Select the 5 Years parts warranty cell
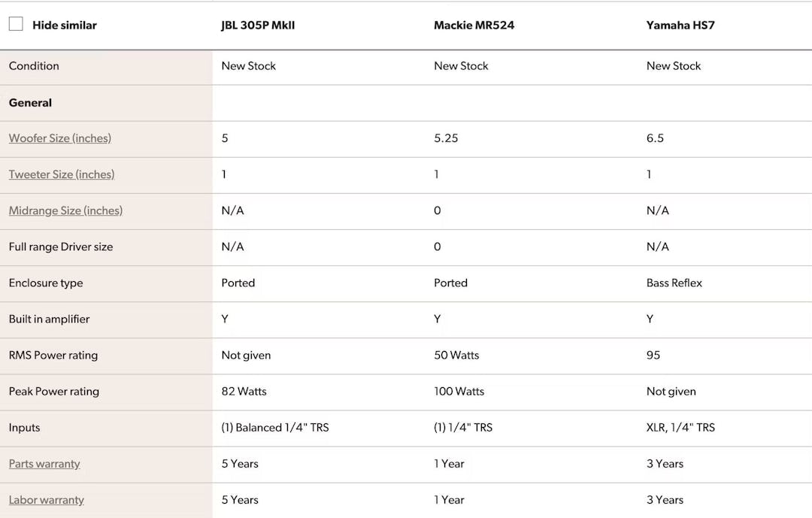812x518 pixels. tap(239, 464)
